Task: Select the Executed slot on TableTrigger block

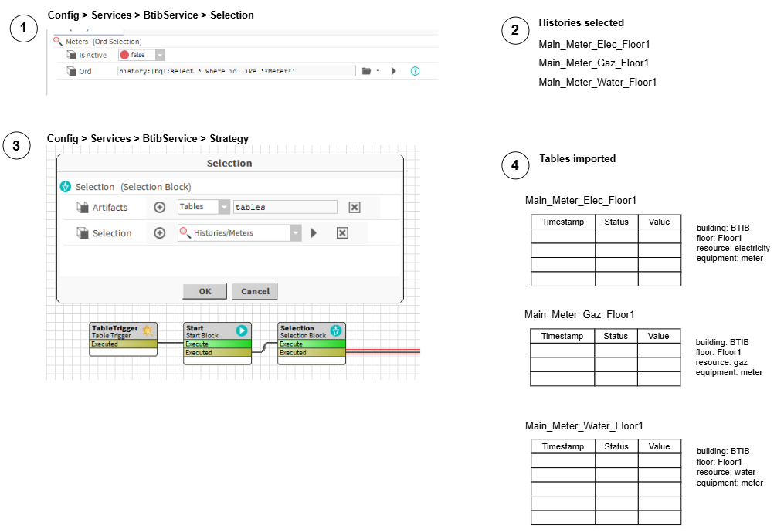Action: coord(123,344)
